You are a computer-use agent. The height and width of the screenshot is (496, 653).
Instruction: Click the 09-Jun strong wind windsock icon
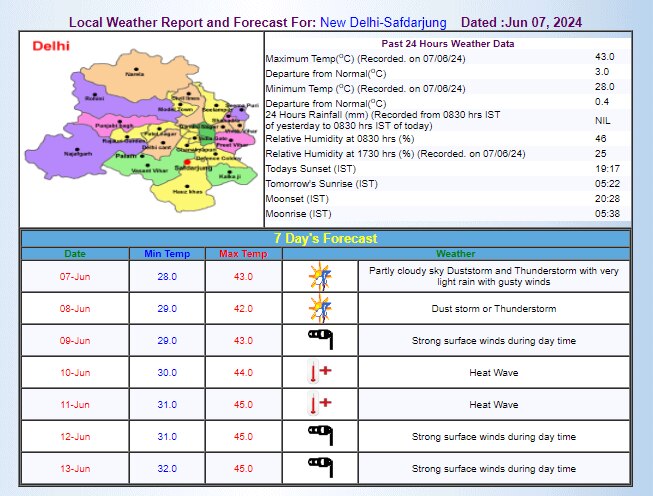click(x=320, y=340)
